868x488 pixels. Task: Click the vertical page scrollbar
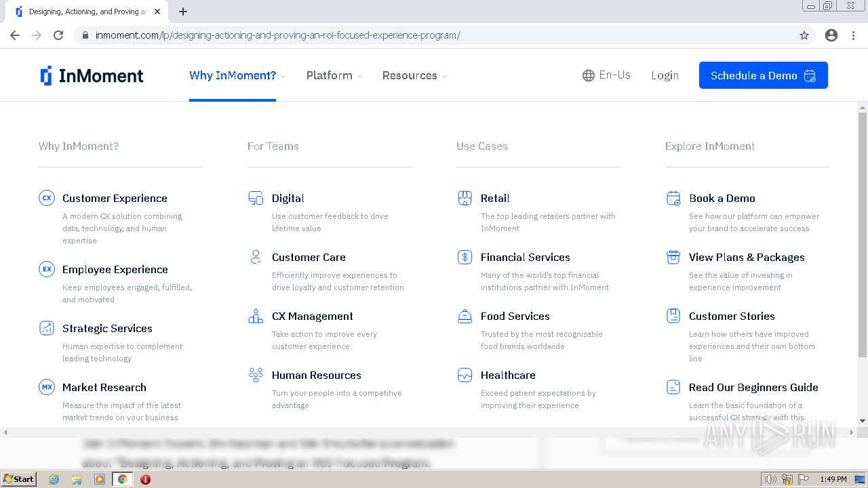(863, 234)
